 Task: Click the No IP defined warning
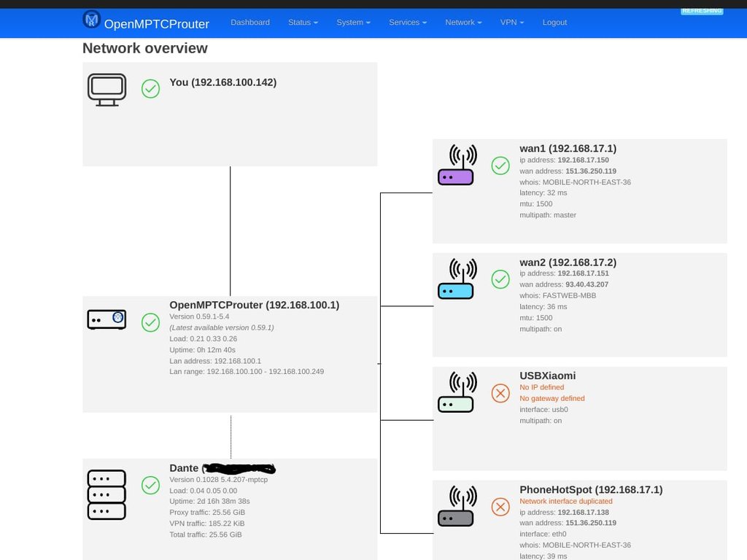(x=542, y=388)
